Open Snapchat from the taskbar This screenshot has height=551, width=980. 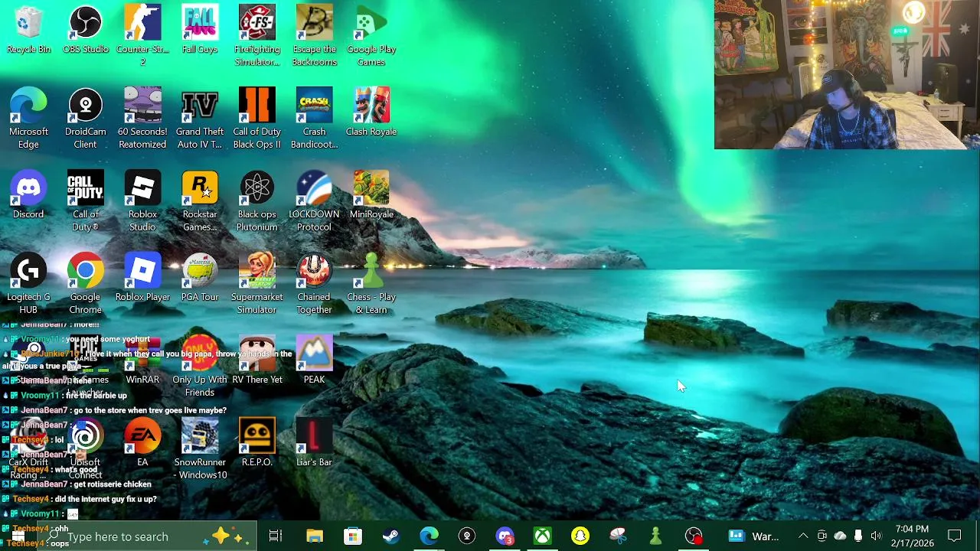[580, 536]
